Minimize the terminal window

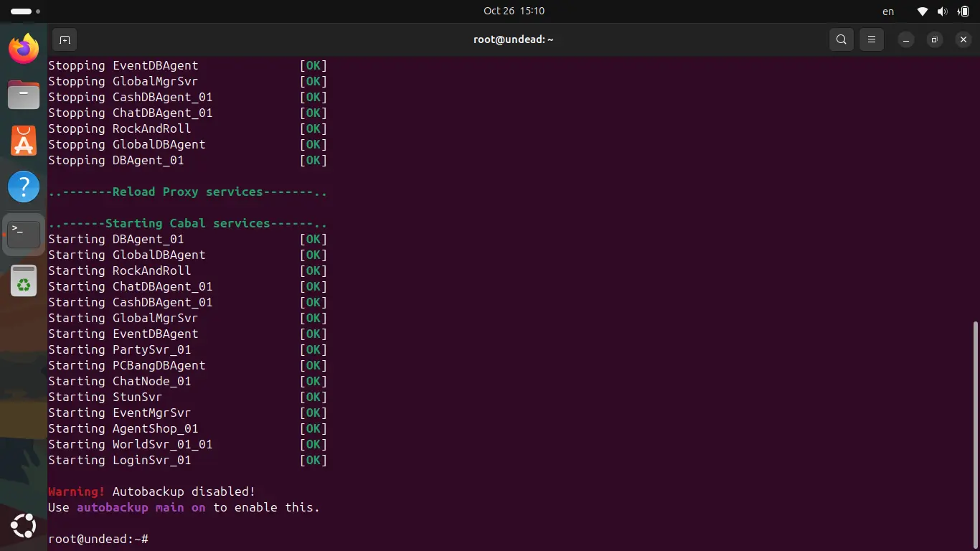pos(906,39)
